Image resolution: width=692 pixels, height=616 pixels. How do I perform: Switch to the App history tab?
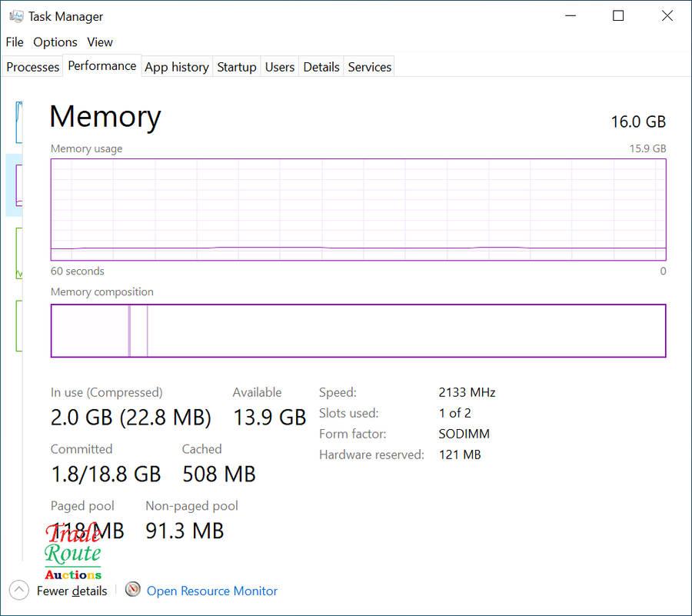(x=177, y=67)
